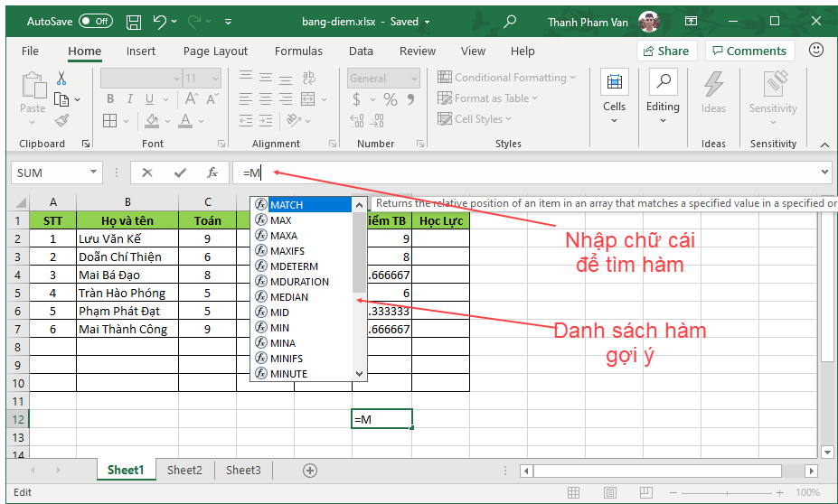Click the Cancel X formula button
The height and width of the screenshot is (504, 838).
147,173
